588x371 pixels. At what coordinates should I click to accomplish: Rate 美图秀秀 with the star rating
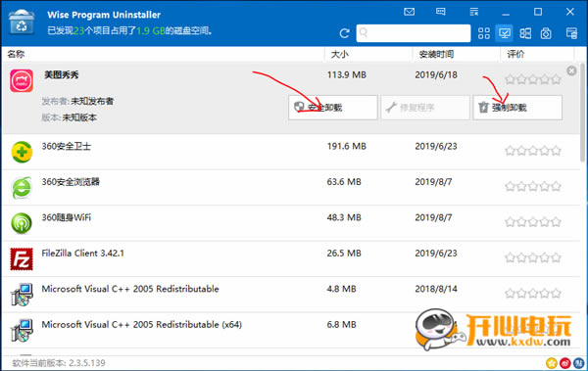(x=533, y=79)
